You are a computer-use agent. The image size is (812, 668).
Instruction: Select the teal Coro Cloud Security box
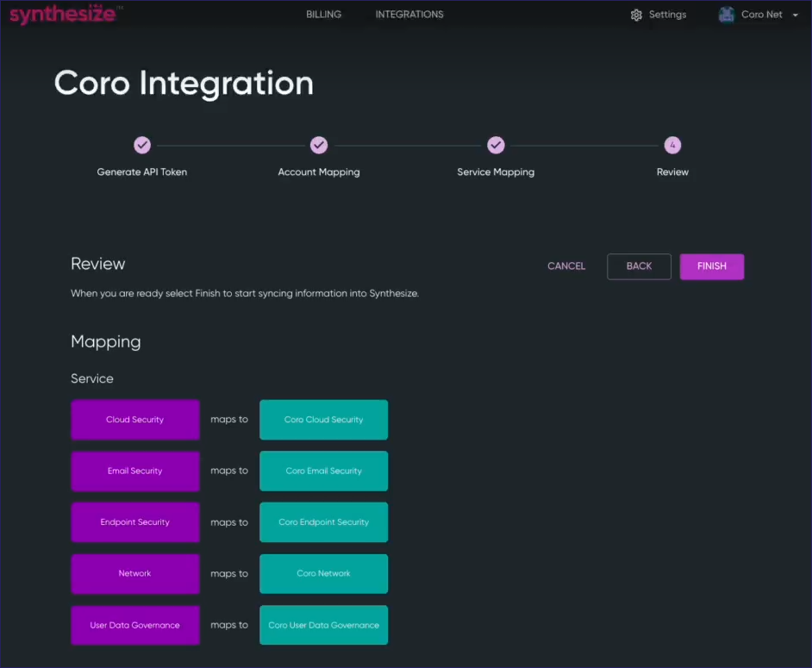323,420
